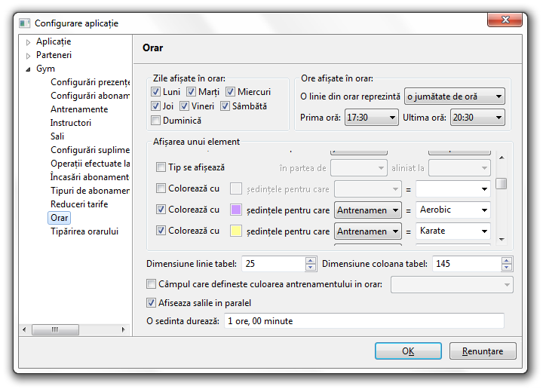Image resolution: width=543 pixels, height=392 pixels.
Task: Click the Renunțare button
Action: click(482, 351)
